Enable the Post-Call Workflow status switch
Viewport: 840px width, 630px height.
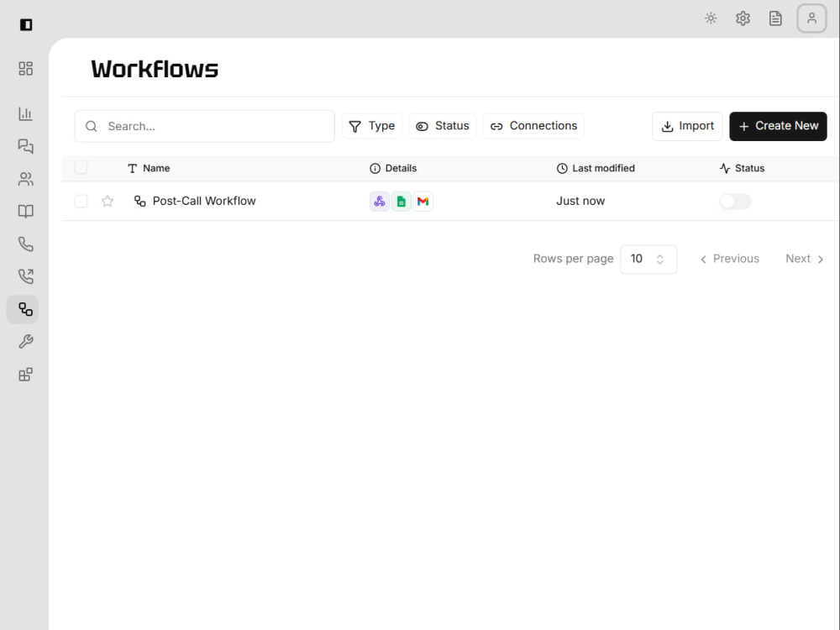(x=735, y=202)
